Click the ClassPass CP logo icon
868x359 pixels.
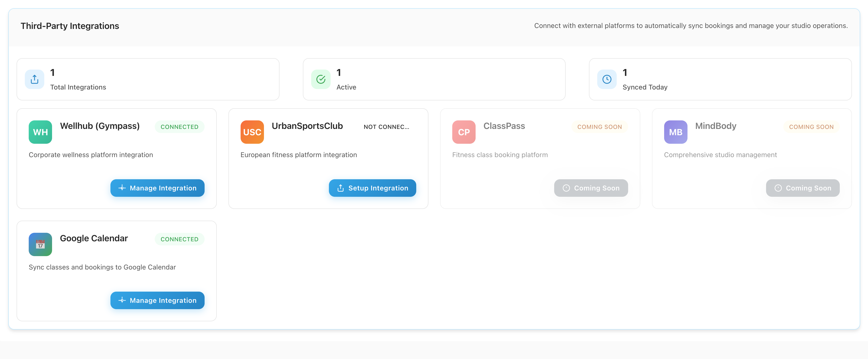(463, 132)
